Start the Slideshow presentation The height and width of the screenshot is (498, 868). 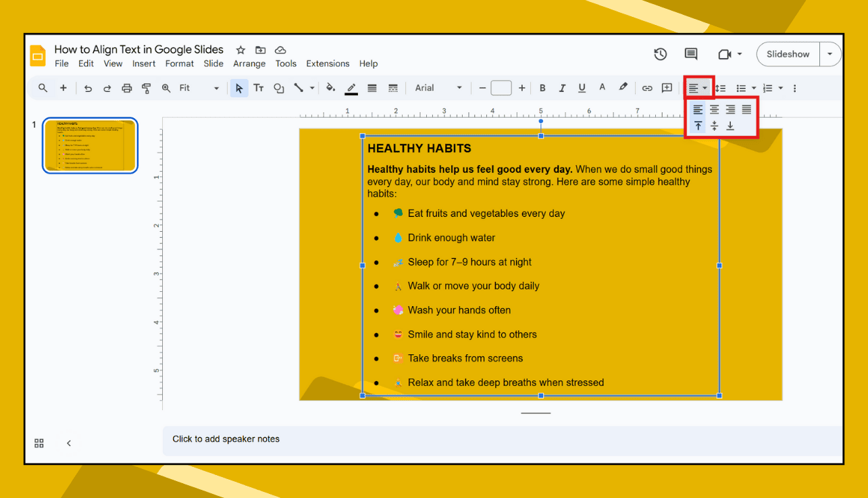[x=788, y=54]
